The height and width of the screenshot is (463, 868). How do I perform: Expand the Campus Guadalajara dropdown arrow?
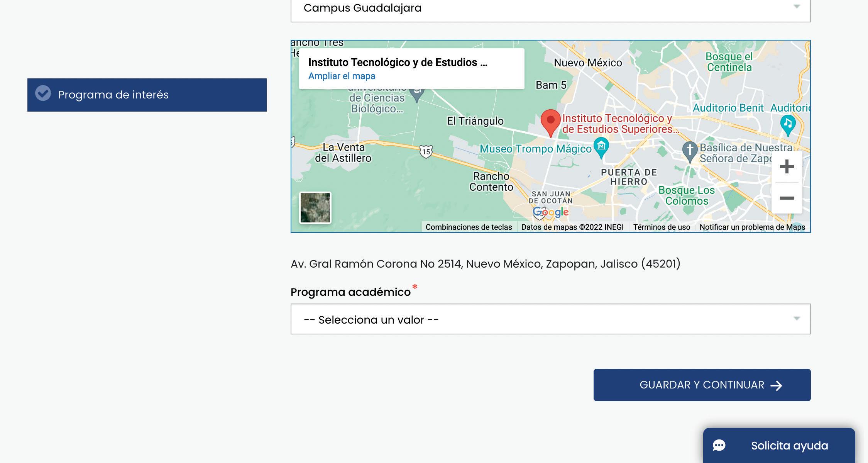click(x=797, y=7)
